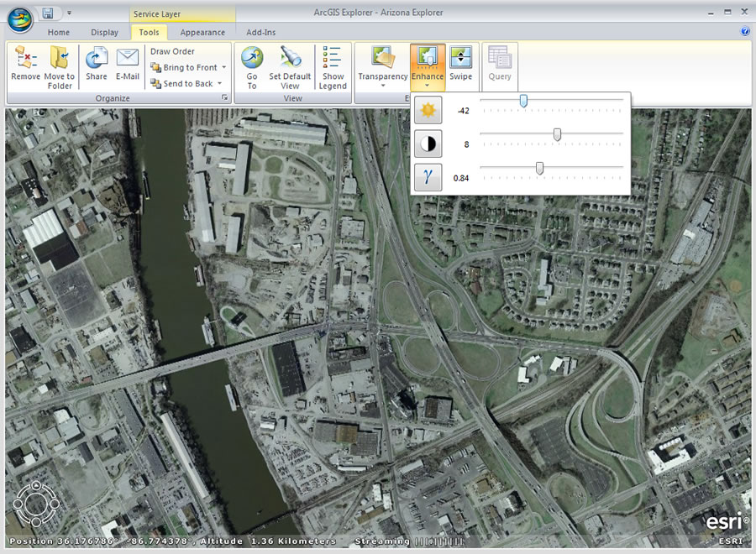Viewport: 756px width, 554px height.
Task: Click the Remove layer icon
Action: click(25, 59)
